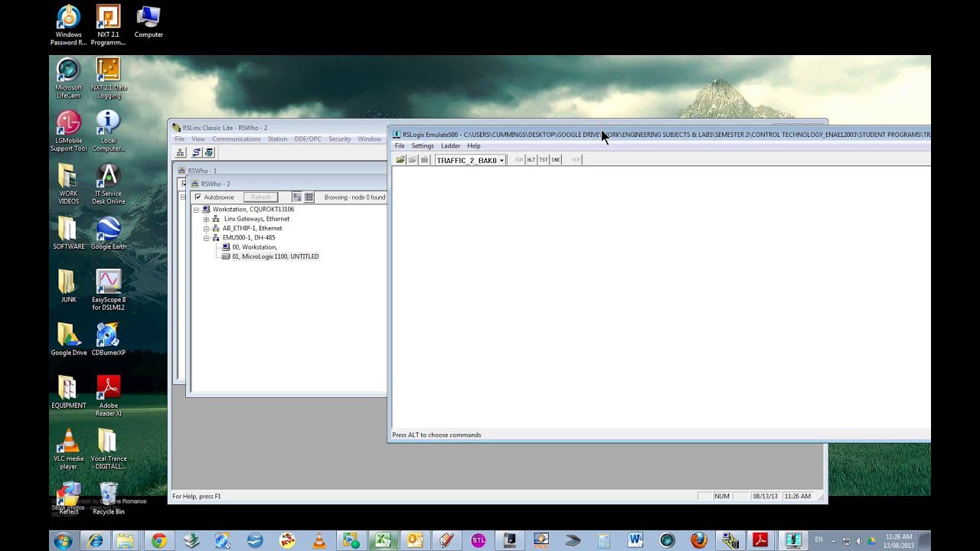The height and width of the screenshot is (551, 980).
Task: Expand Linx Gateways, Ethernet node
Action: pyautogui.click(x=206, y=219)
